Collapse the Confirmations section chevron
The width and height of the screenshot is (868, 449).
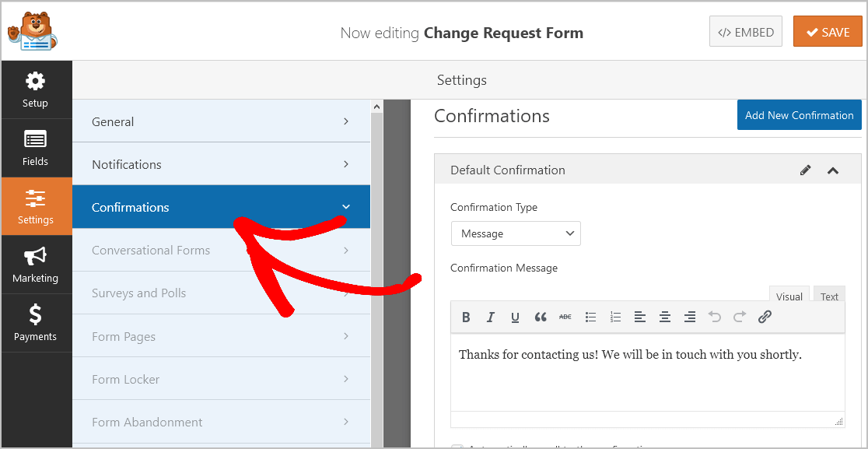coord(346,207)
